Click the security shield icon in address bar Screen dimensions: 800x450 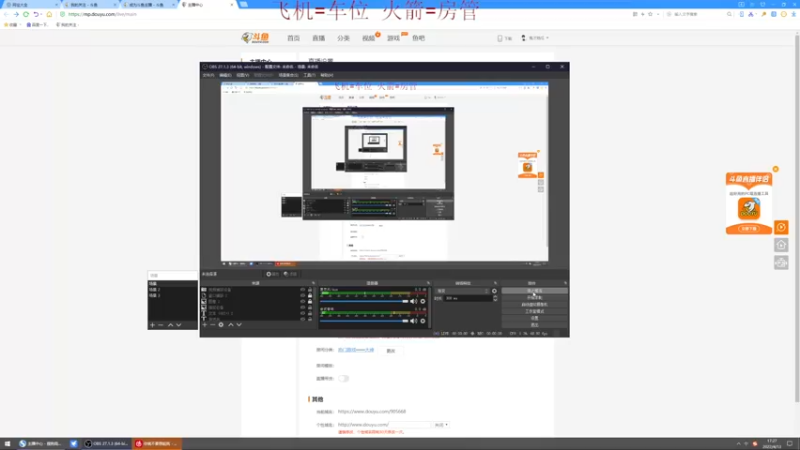coord(62,14)
